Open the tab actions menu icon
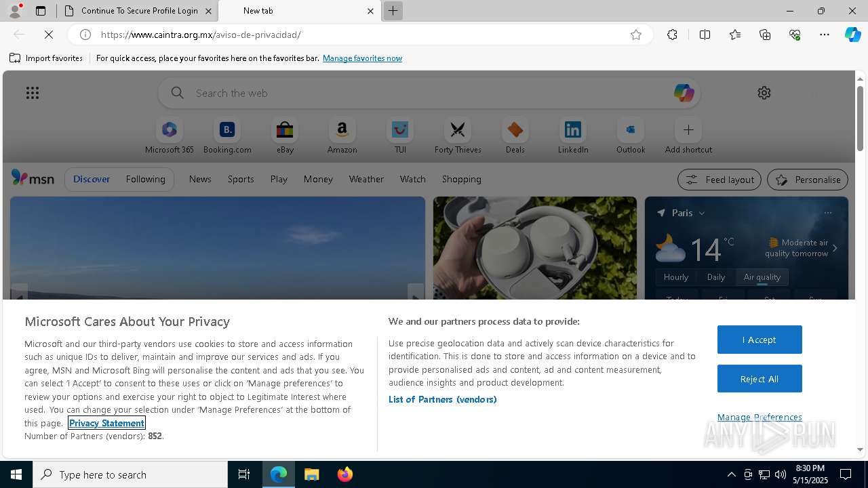The width and height of the screenshot is (868, 488). pos(41,11)
